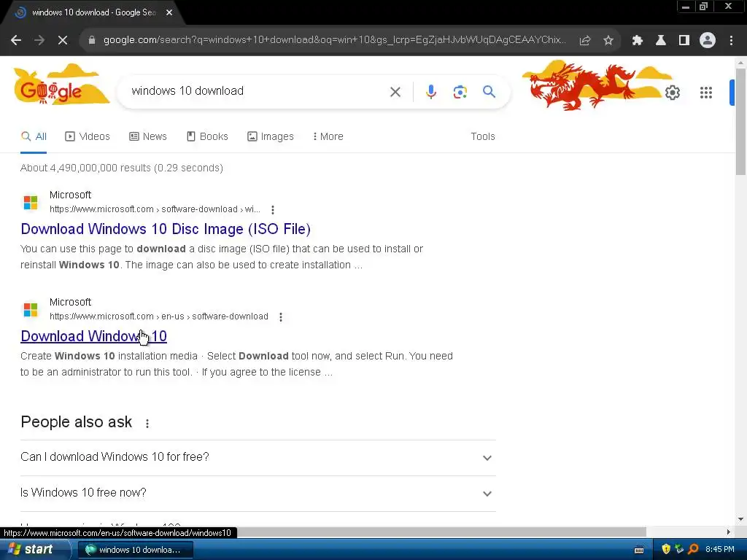747x560 pixels.
Task: Click the share page icon in address bar
Action: [x=585, y=41]
